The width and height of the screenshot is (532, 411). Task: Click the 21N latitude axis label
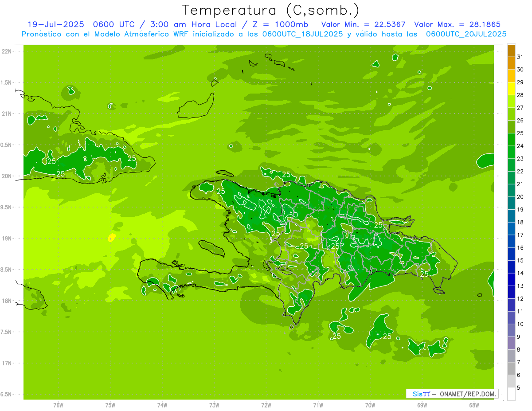coord(6,114)
